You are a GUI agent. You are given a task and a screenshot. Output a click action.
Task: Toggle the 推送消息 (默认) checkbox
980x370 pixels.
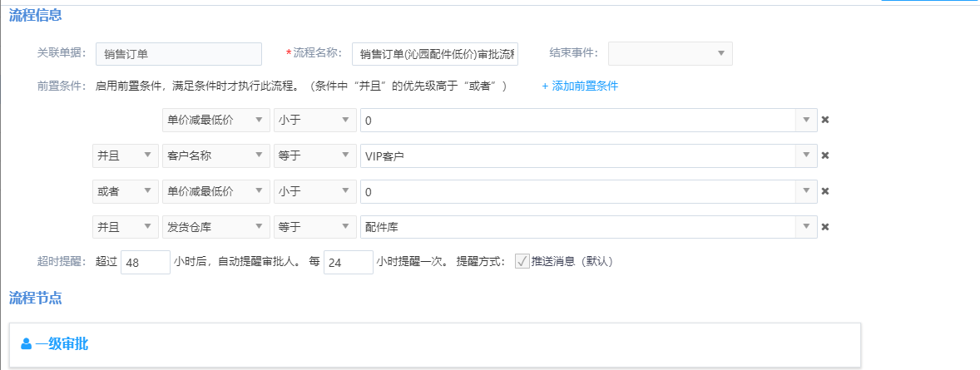coord(522,261)
